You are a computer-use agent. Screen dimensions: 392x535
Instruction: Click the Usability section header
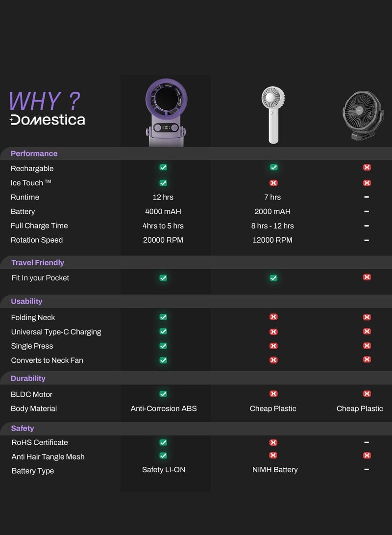click(26, 301)
